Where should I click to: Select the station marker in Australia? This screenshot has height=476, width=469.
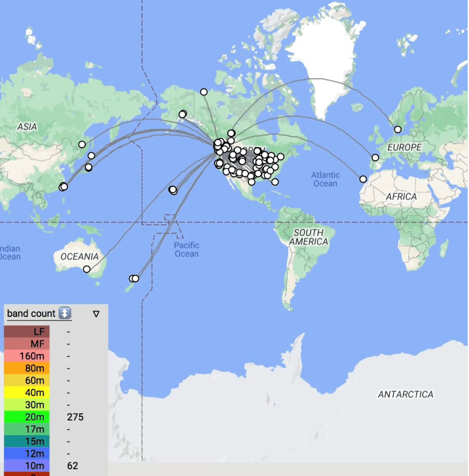87,269
